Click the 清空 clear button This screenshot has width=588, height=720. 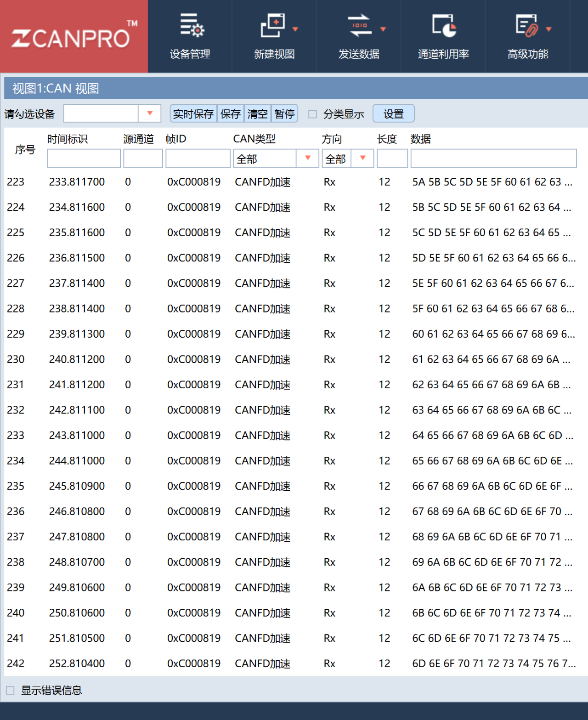point(257,114)
